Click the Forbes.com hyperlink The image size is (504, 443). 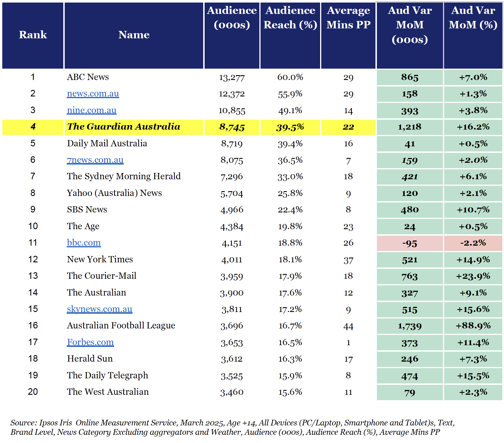click(90, 342)
